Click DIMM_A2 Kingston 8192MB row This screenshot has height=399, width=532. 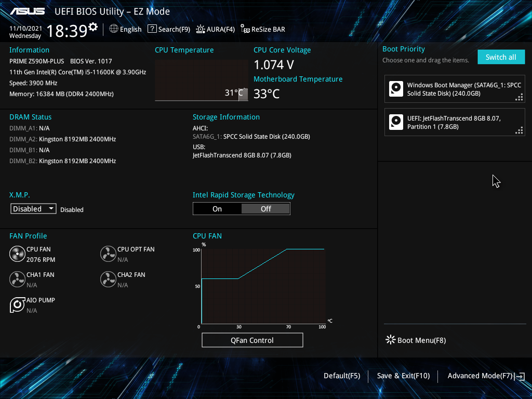pos(63,139)
